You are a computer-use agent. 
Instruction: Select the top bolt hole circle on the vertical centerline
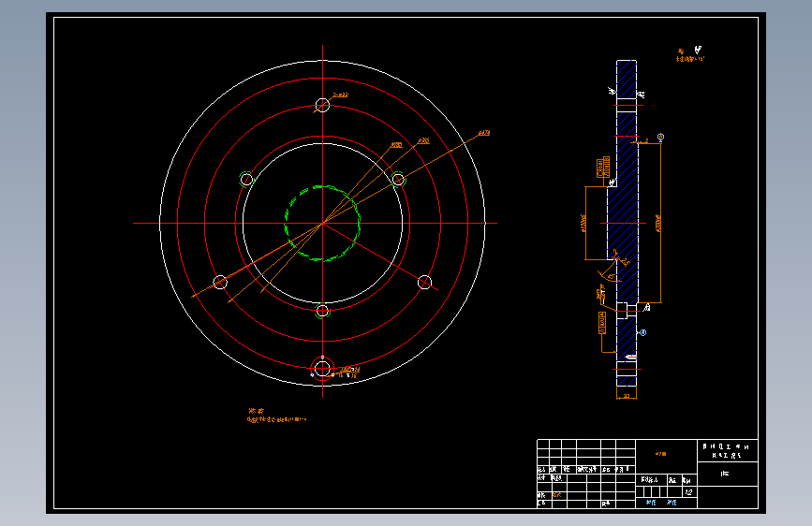[322, 105]
